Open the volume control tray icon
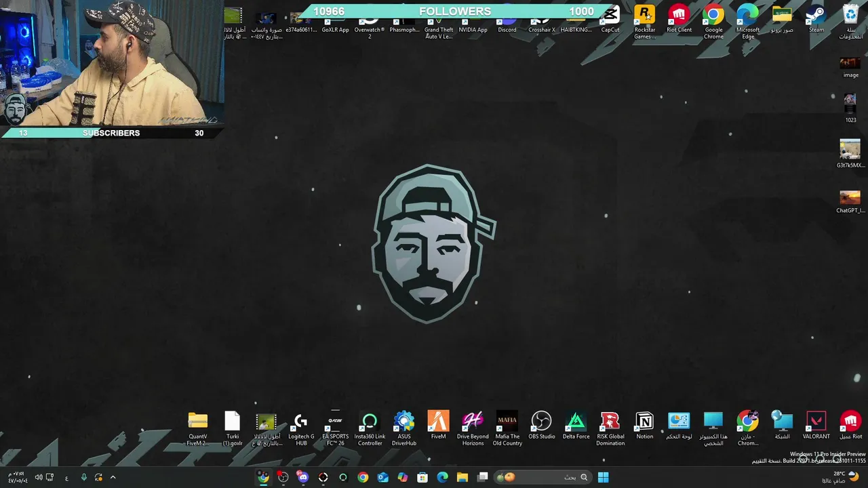Image resolution: width=868 pixels, height=488 pixels. 38,477
